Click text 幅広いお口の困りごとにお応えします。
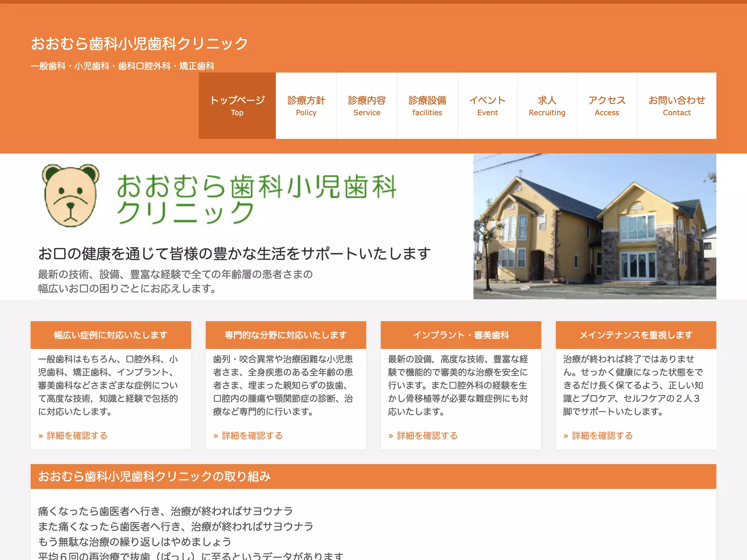 pyautogui.click(x=128, y=288)
